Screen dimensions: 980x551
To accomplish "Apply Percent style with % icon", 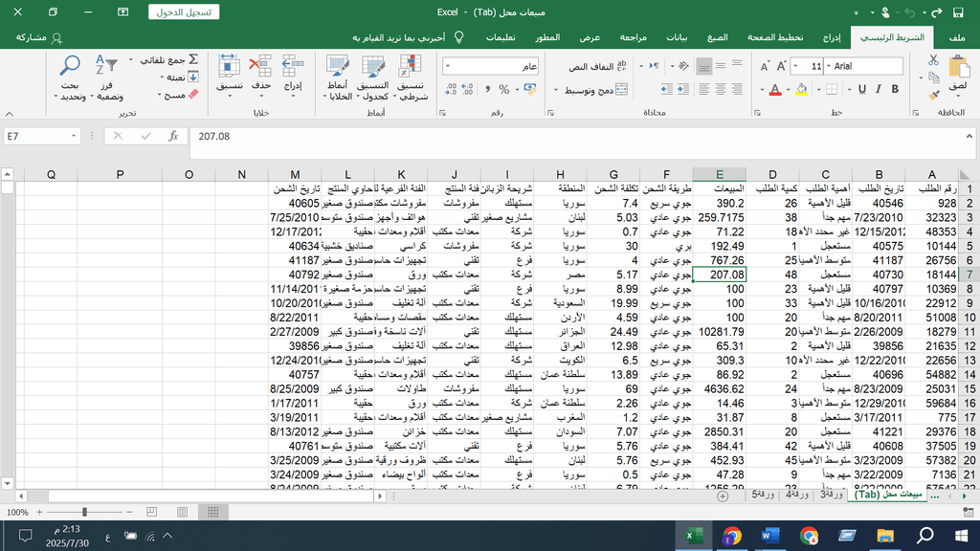I will [503, 90].
